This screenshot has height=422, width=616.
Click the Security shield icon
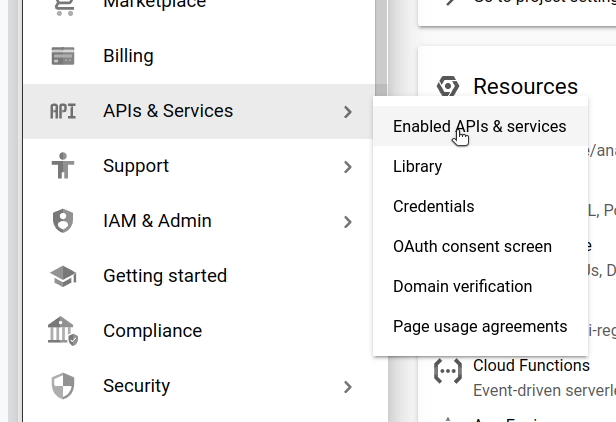click(x=63, y=386)
